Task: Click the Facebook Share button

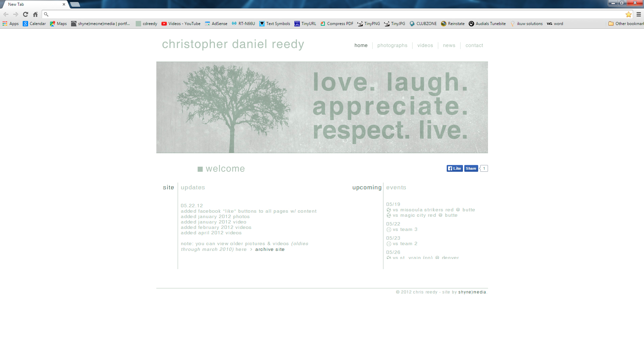Action: click(x=471, y=168)
